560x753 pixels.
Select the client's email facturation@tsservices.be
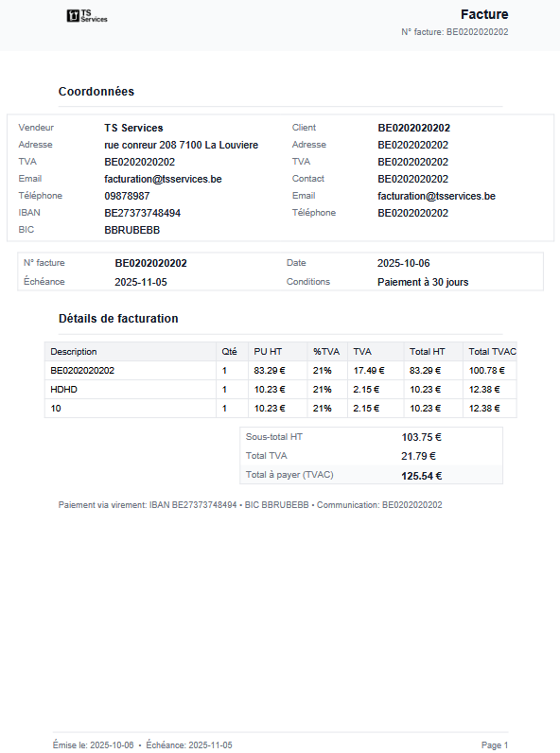436,196
